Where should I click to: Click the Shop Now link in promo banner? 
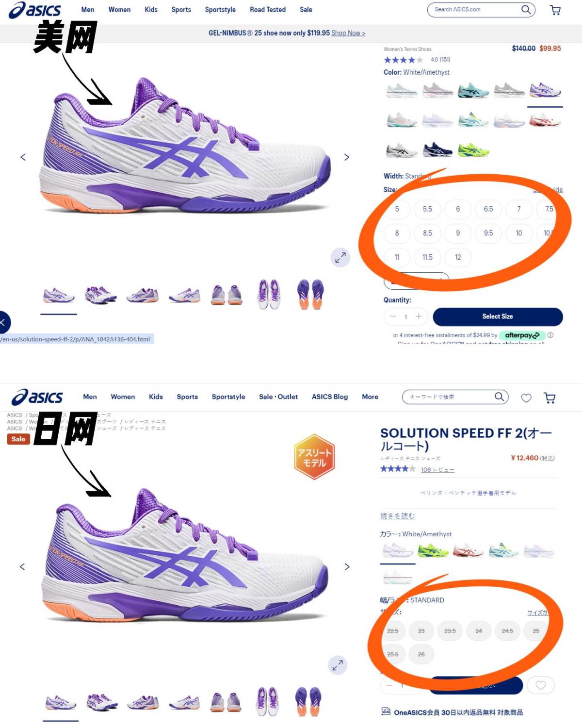coord(348,33)
